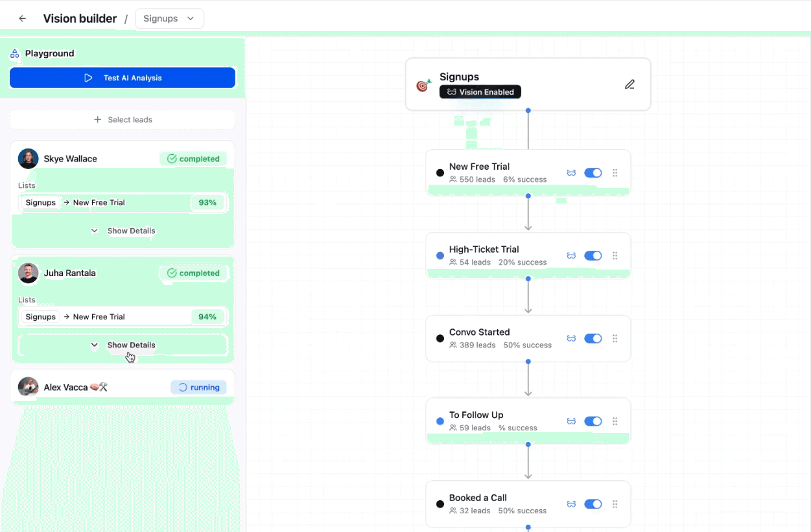Click the vision goggles icon on Booked a Call
This screenshot has width=811, height=532.
[x=571, y=503]
